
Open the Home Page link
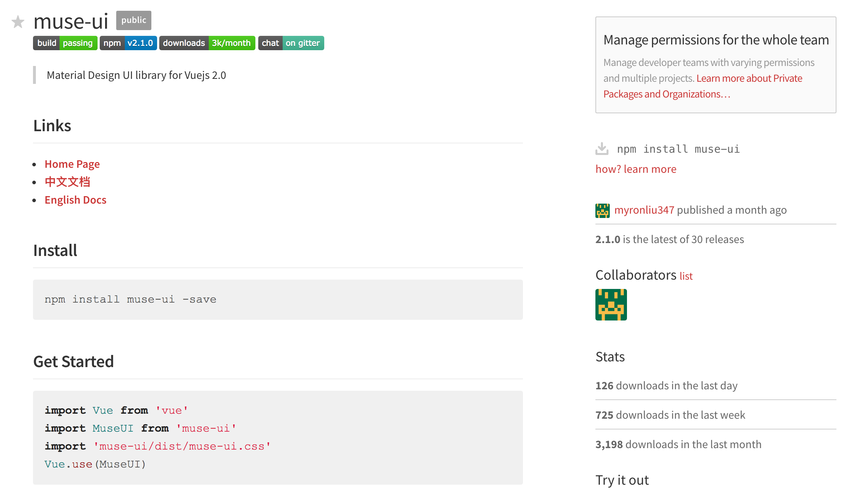tap(72, 164)
